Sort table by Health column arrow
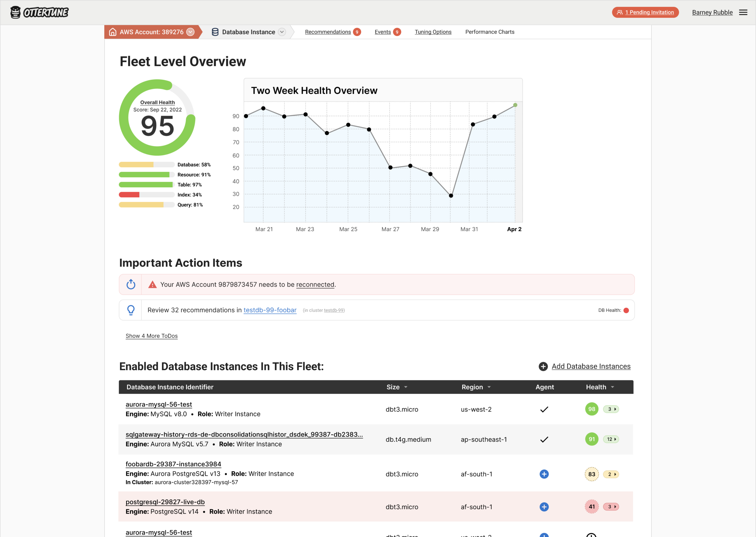 612,387
